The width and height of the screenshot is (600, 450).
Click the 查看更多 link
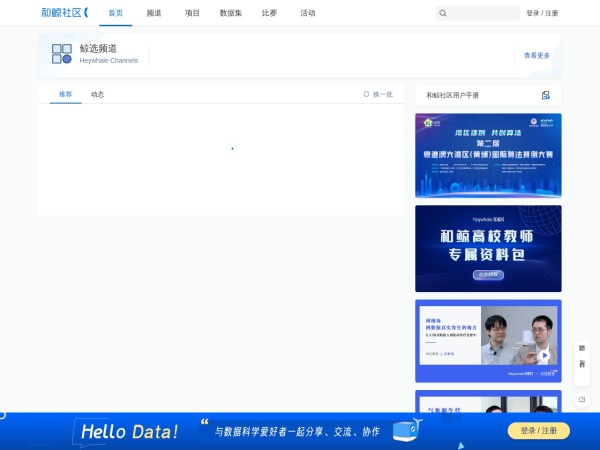537,56
